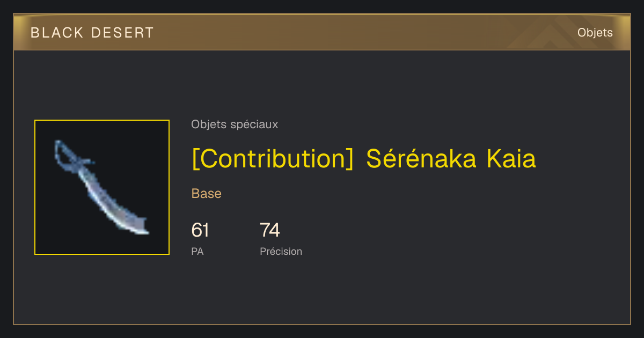Click the Précision stat label

(281, 251)
